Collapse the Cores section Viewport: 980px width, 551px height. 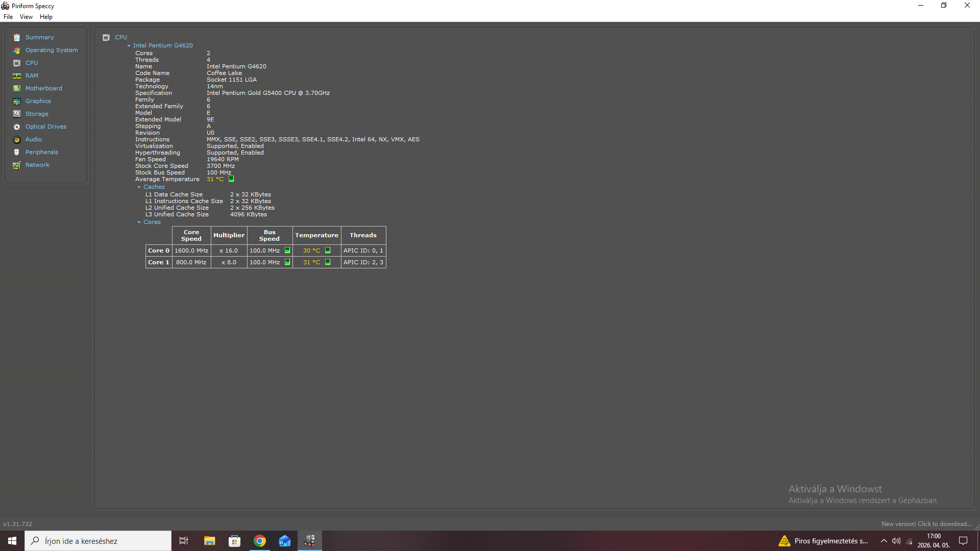point(139,222)
